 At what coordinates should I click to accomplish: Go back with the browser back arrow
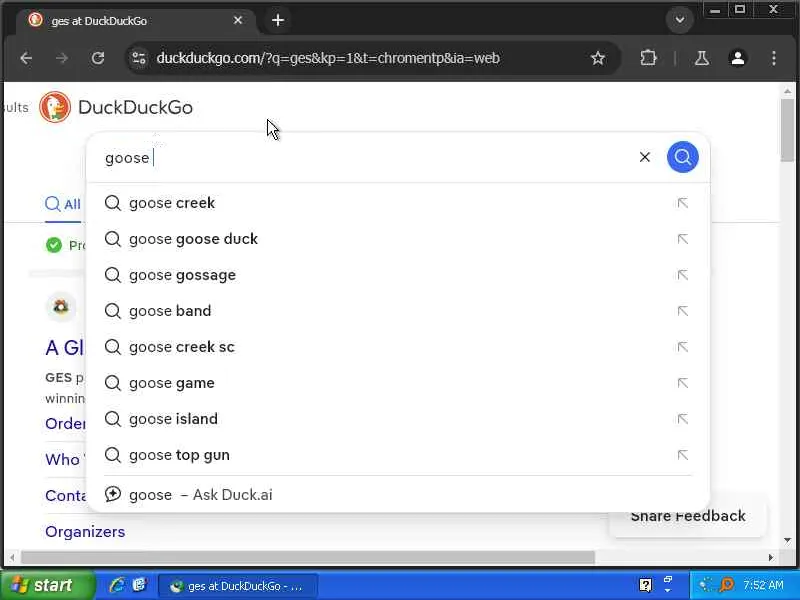[26, 58]
